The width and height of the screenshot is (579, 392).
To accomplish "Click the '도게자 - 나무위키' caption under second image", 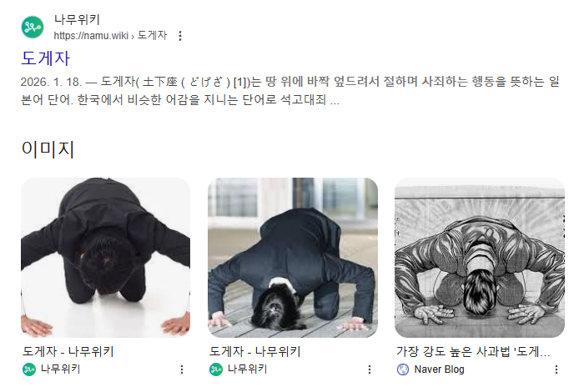I will (254, 351).
